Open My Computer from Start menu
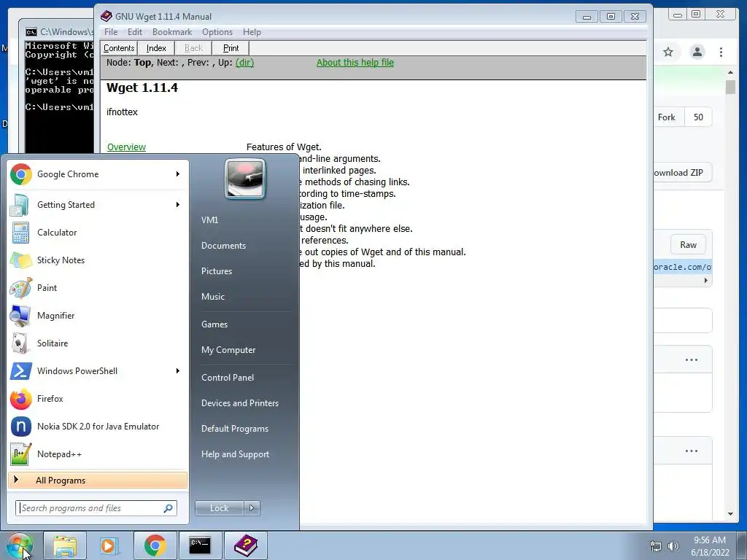The height and width of the screenshot is (560, 747). tap(228, 350)
